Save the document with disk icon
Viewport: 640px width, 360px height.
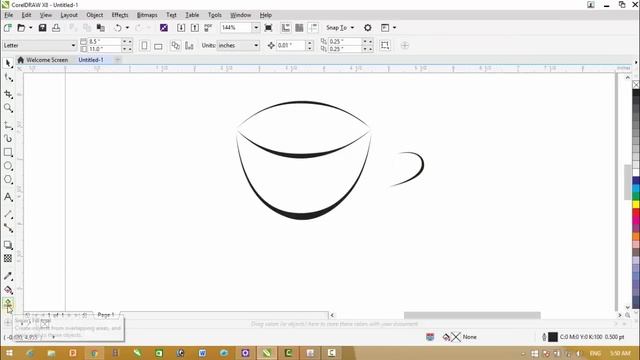click(x=42, y=28)
